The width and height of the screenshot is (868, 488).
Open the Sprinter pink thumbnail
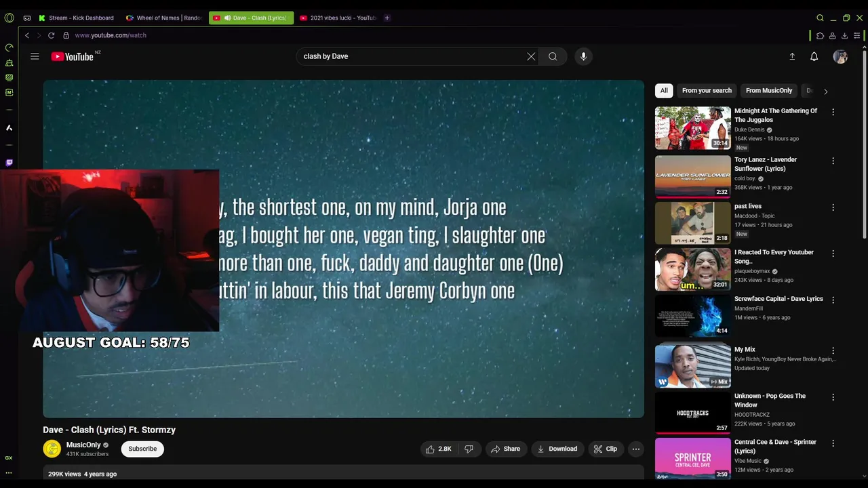click(692, 459)
